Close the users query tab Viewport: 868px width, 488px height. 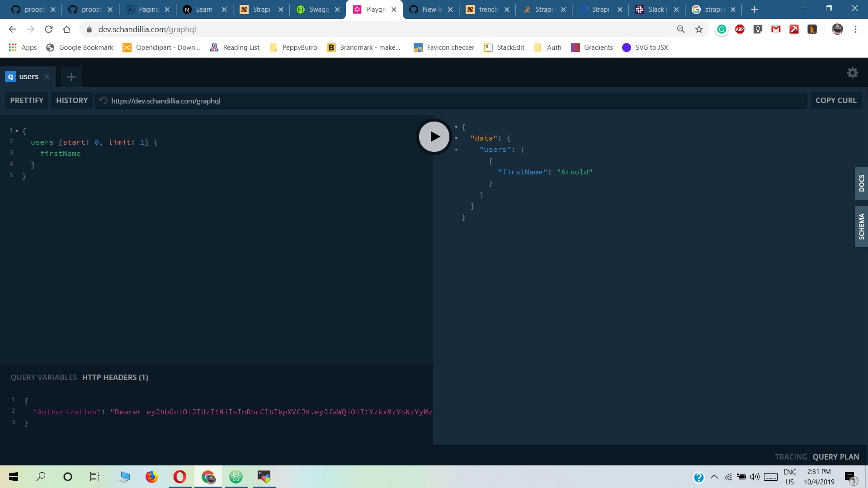[47, 77]
